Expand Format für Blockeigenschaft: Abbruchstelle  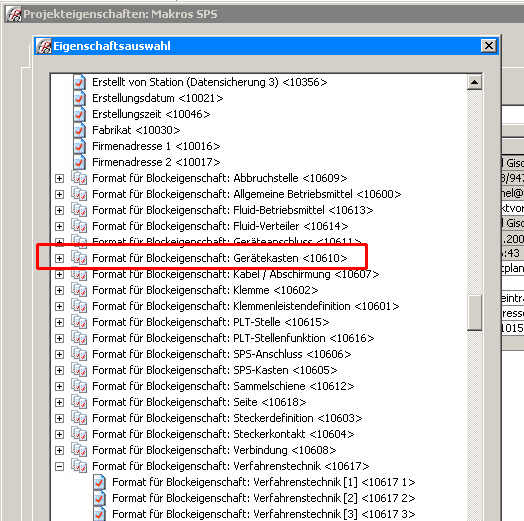tap(59, 178)
